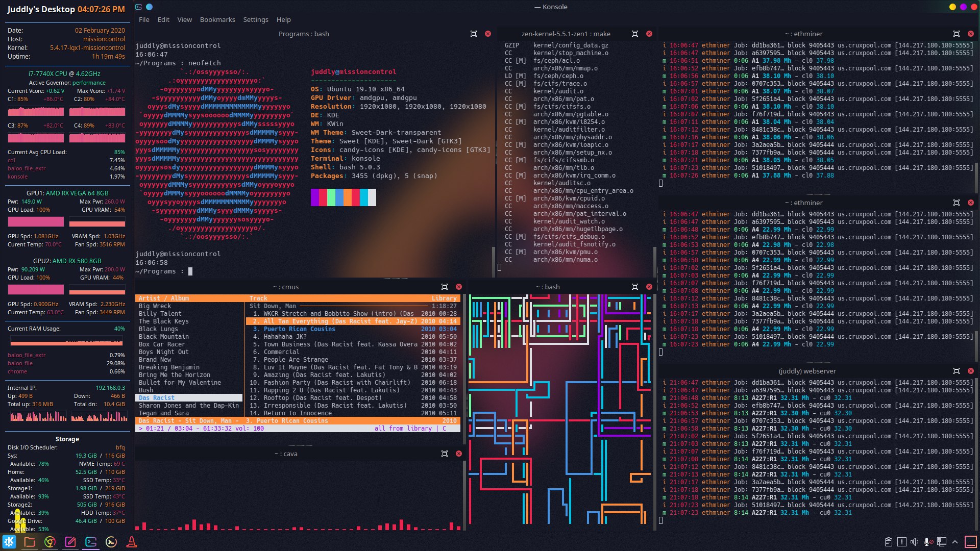980x551 pixels.
Task: Toggle the blue pin dot in titlebar
Action: (149, 7)
